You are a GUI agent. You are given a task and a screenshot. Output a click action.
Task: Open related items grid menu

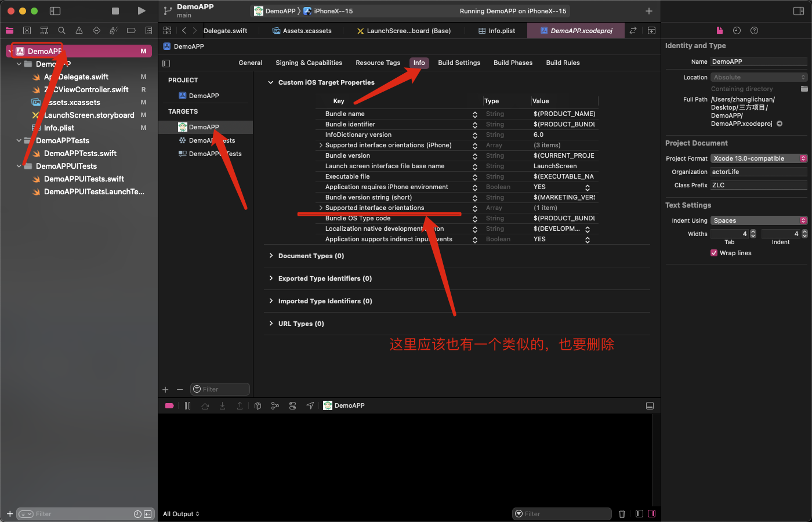coord(167,31)
